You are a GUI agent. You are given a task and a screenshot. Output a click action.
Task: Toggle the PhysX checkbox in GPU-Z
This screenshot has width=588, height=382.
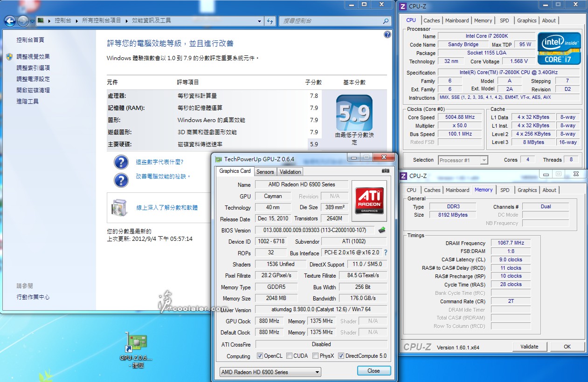pyautogui.click(x=316, y=356)
